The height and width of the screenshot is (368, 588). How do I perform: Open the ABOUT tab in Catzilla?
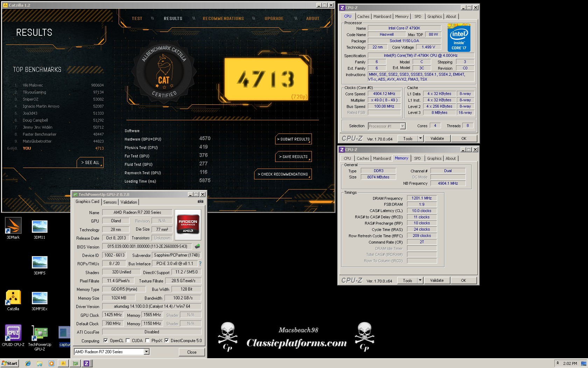313,19
